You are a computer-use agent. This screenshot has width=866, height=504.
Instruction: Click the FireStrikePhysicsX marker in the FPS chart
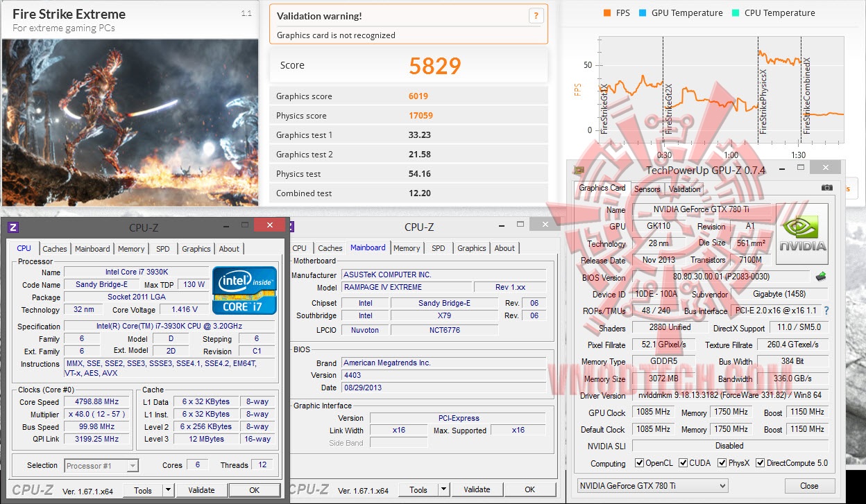click(763, 101)
